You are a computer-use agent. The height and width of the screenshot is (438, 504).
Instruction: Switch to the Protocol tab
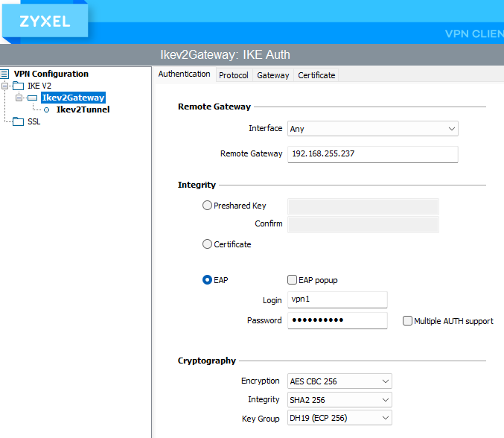point(234,75)
